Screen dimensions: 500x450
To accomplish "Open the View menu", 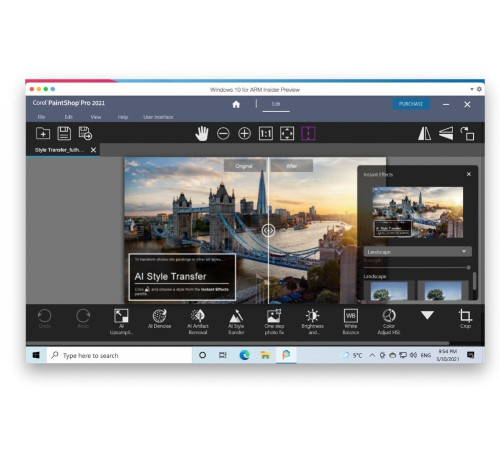I will coord(96,117).
